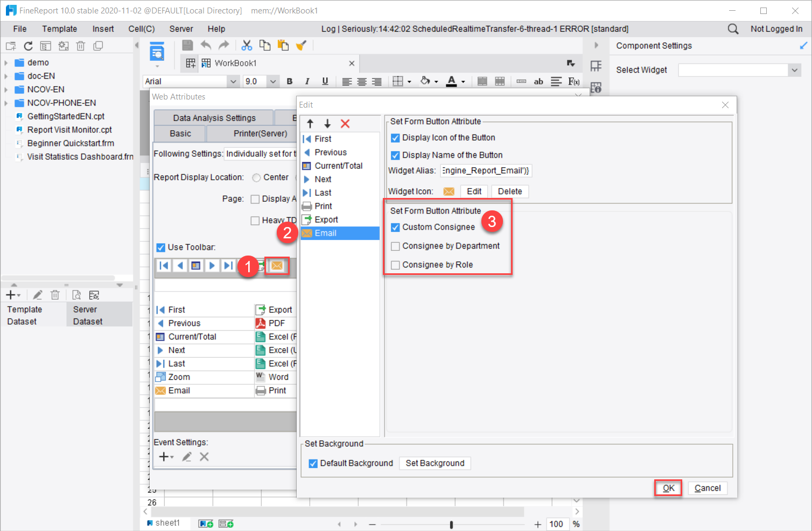Viewport: 812px width, 531px height.
Task: Toggle Italic formatting button
Action: 307,81
